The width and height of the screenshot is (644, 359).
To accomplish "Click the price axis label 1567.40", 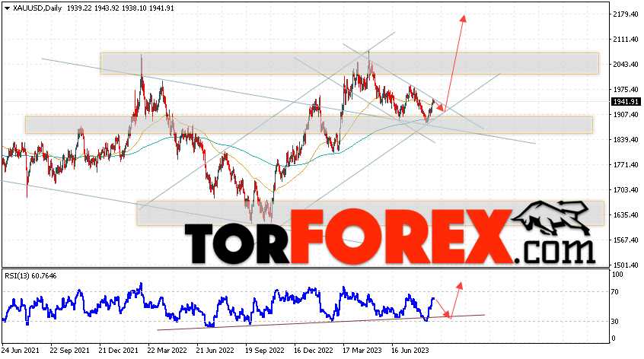I will (626, 240).
